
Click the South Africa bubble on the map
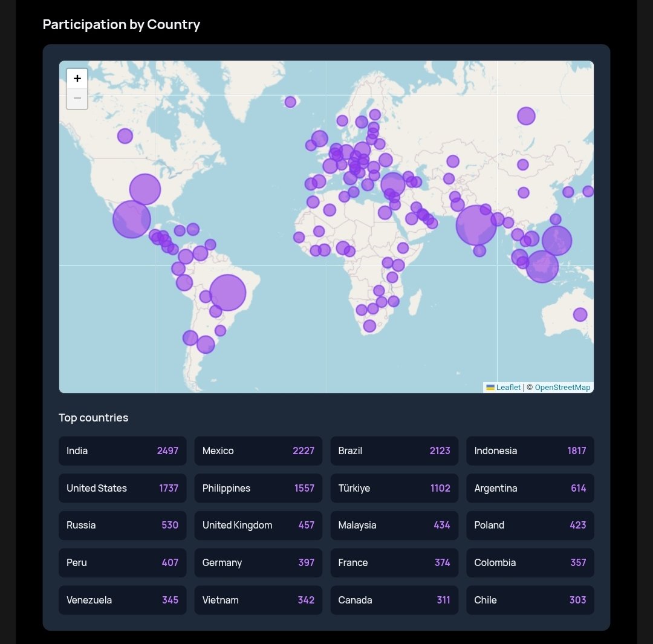369,326
